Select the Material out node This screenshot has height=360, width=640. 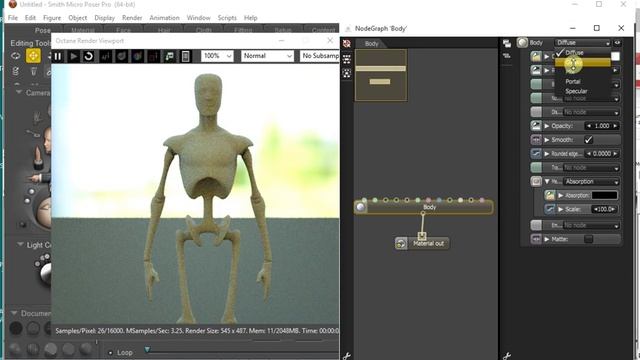point(422,244)
